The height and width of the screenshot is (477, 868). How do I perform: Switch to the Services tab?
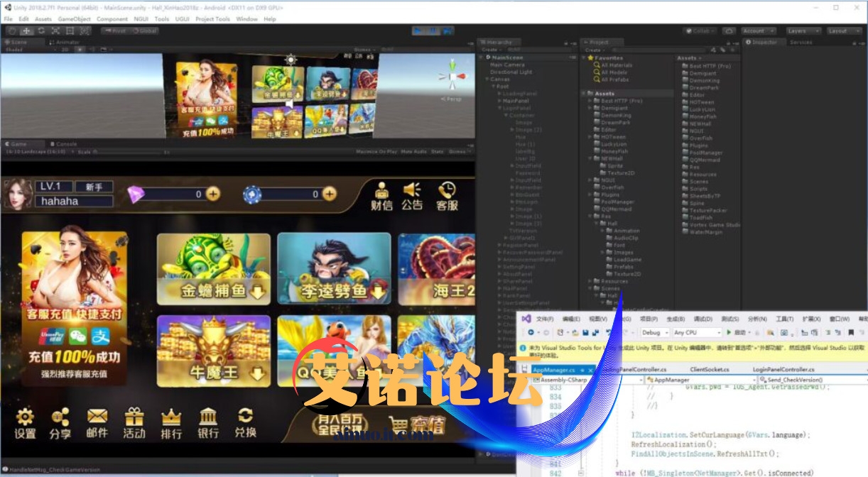click(x=801, y=42)
